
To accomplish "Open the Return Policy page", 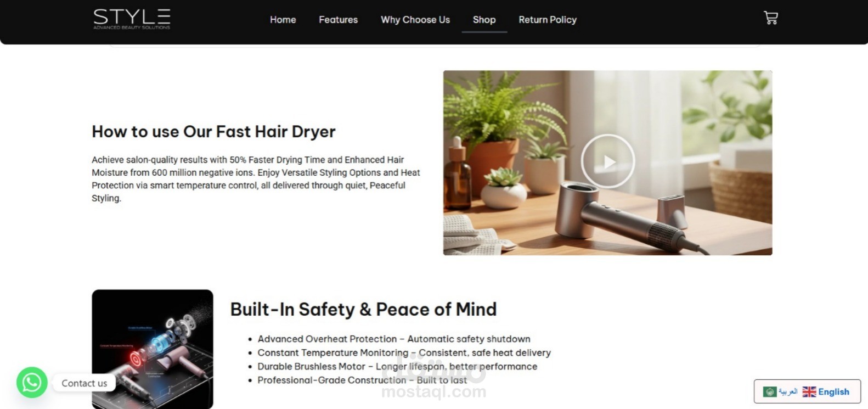I will (548, 20).
